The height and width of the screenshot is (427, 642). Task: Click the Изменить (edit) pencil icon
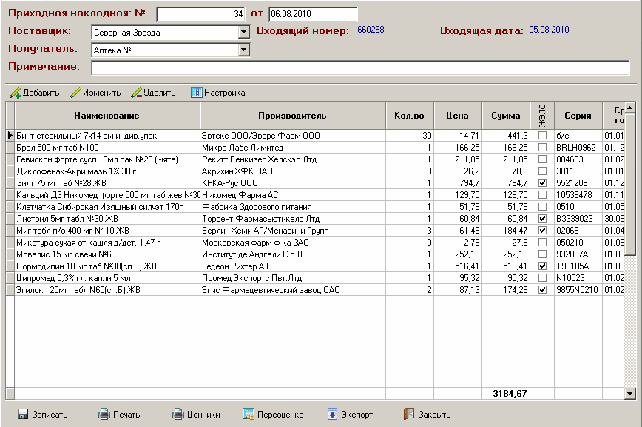click(x=75, y=93)
